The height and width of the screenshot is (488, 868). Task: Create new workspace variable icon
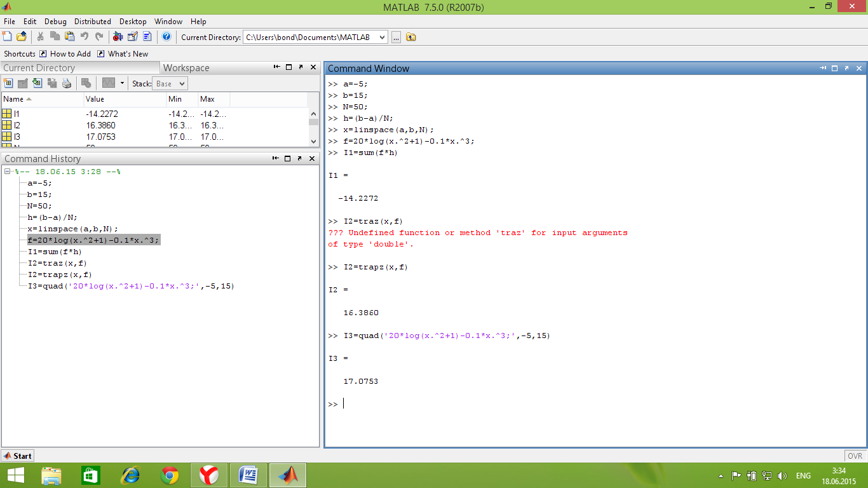tap(8, 83)
